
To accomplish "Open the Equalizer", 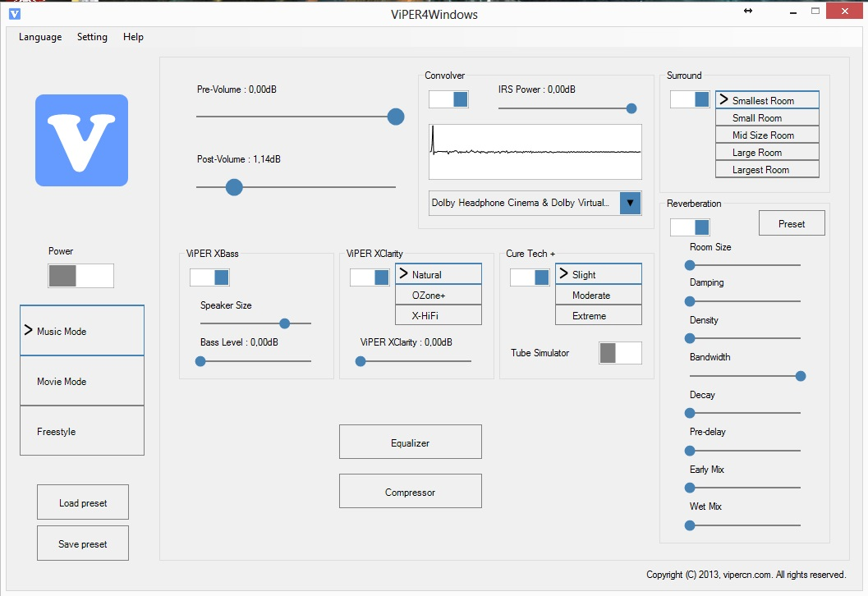I will point(411,442).
